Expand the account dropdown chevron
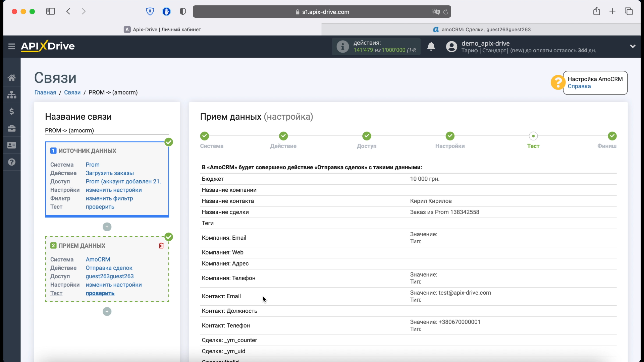This screenshot has width=644, height=362. coord(633,46)
